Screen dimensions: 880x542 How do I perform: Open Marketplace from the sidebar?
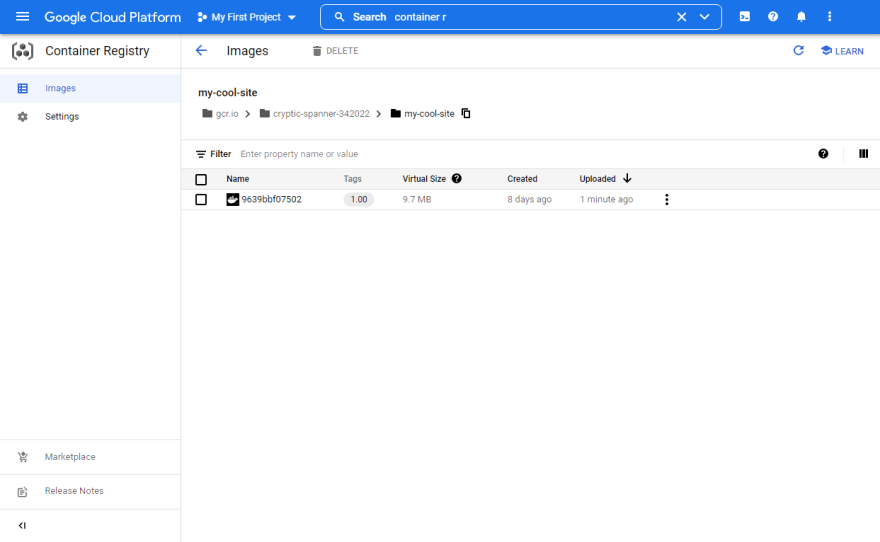(90, 457)
